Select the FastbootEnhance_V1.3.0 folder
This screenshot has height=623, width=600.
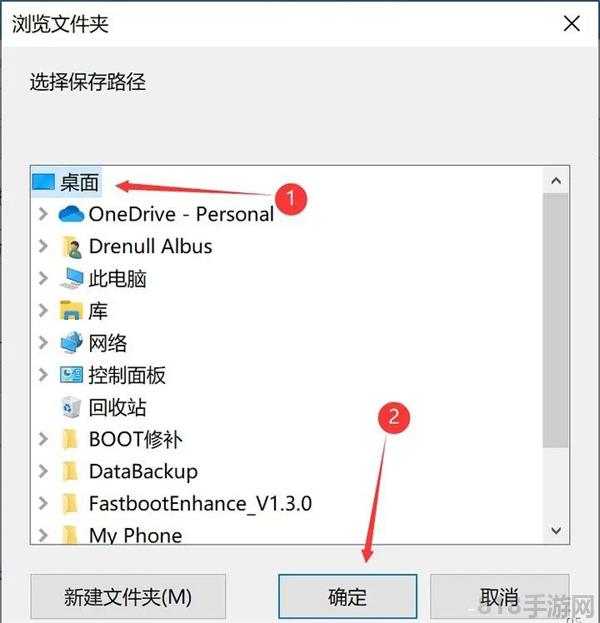(200, 503)
